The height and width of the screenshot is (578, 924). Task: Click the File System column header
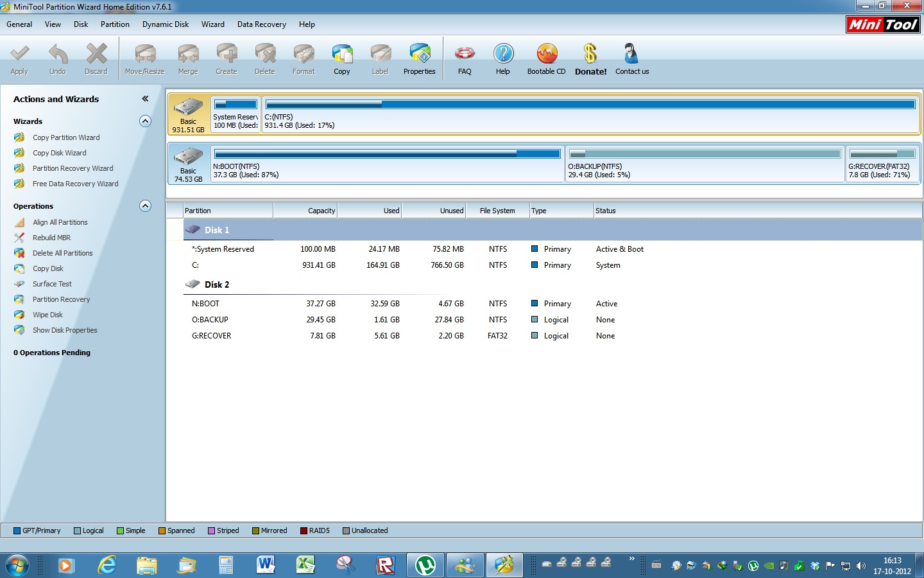(498, 211)
